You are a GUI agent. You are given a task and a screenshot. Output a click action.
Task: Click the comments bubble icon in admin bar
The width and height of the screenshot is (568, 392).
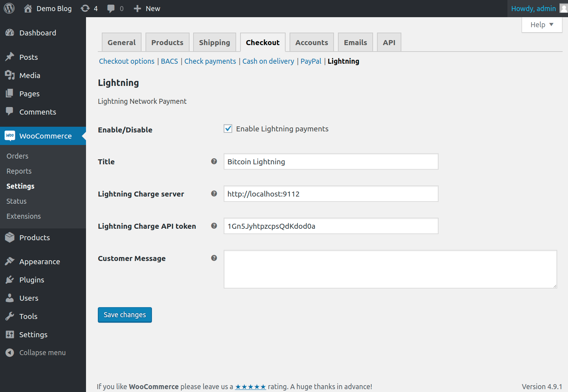(x=111, y=8)
